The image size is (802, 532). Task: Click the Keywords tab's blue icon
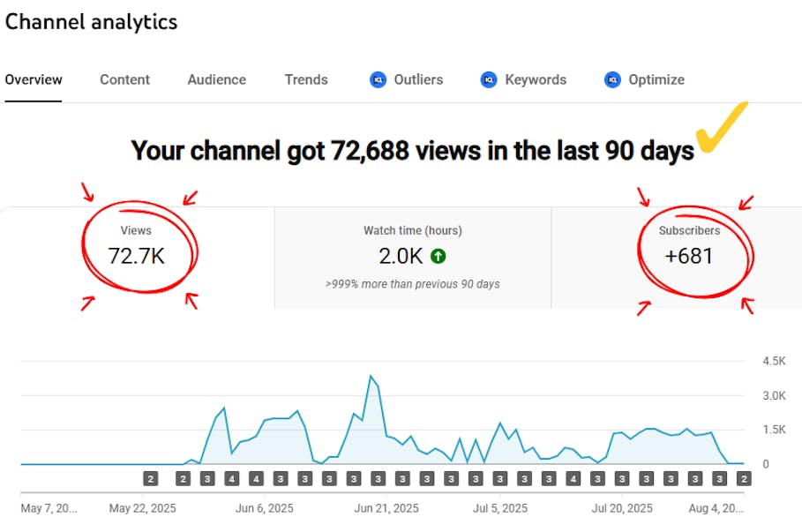click(x=489, y=79)
